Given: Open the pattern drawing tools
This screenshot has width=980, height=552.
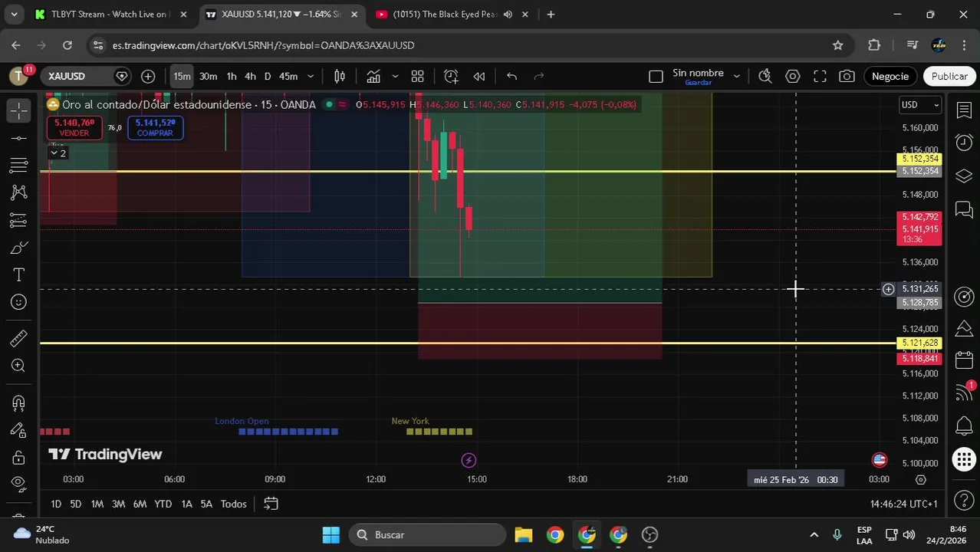Looking at the screenshot, I should tap(19, 192).
